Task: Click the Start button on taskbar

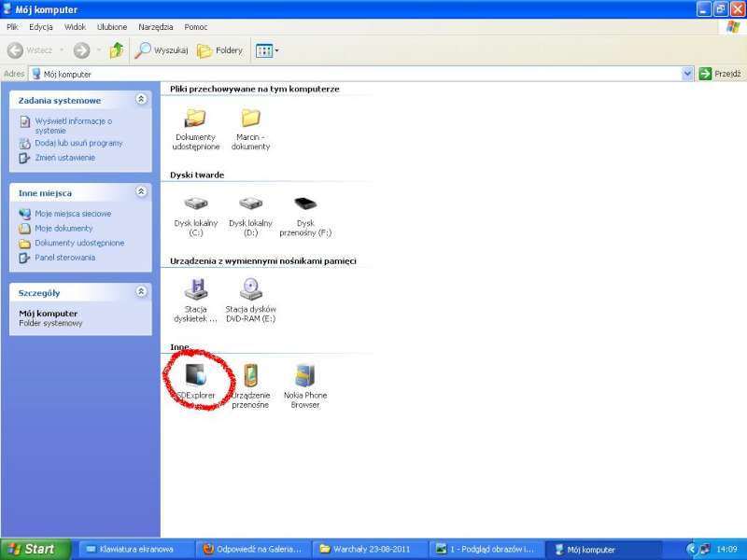Action: click(32, 549)
